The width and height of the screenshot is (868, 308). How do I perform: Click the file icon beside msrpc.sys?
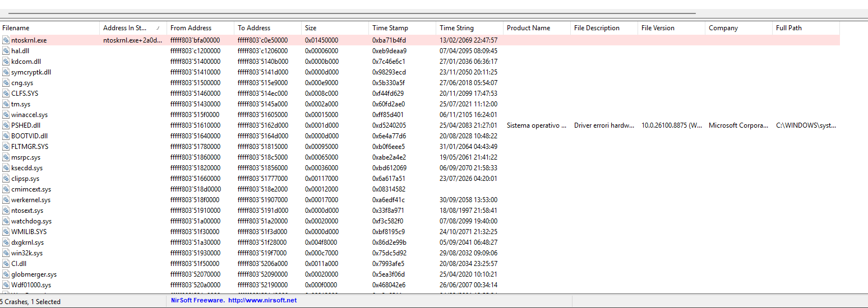pos(6,157)
